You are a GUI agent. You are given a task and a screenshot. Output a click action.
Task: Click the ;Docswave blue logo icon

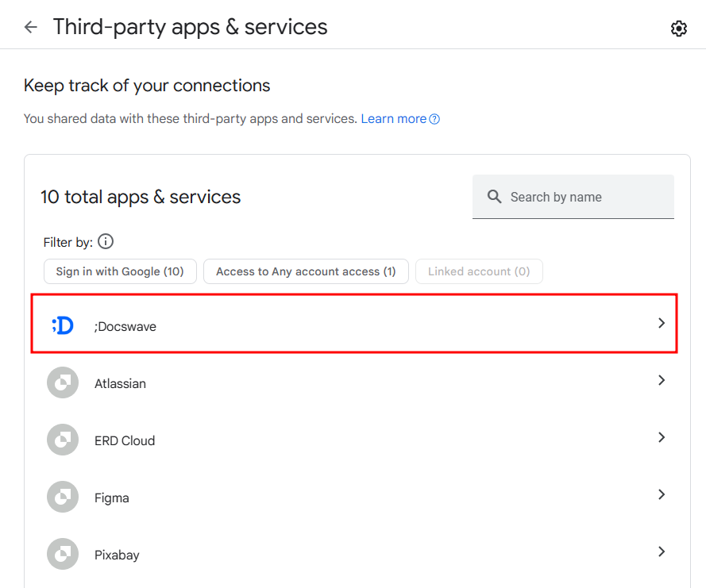[x=63, y=325]
